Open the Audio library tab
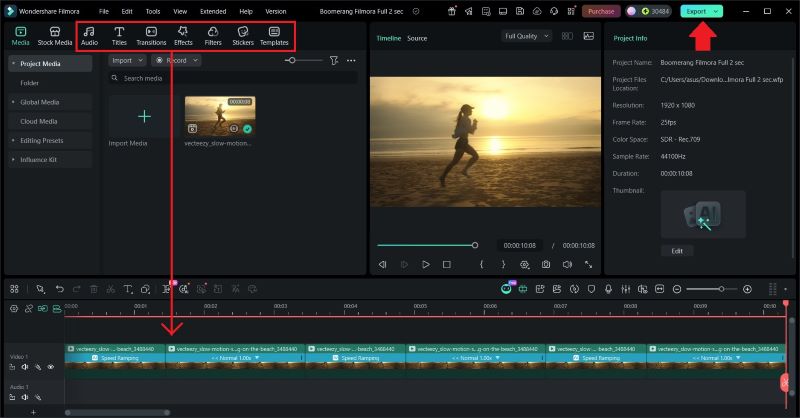Viewport: 800px width, 418px height. (x=89, y=36)
